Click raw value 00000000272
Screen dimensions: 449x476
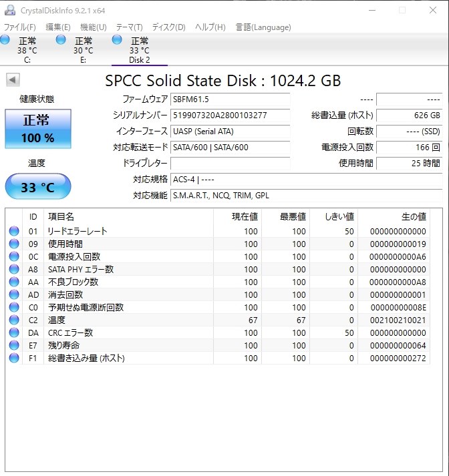point(398,359)
